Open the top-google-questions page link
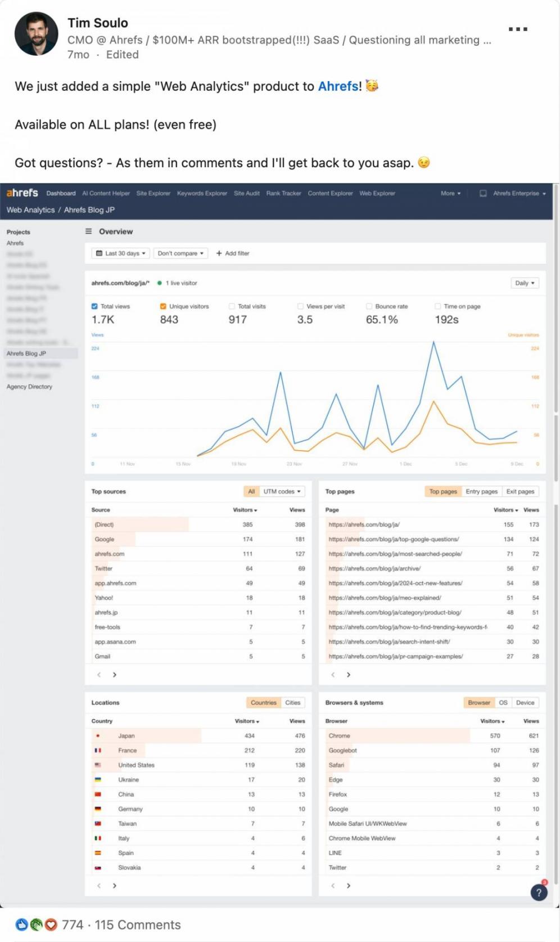This screenshot has height=942, width=560. [394, 539]
